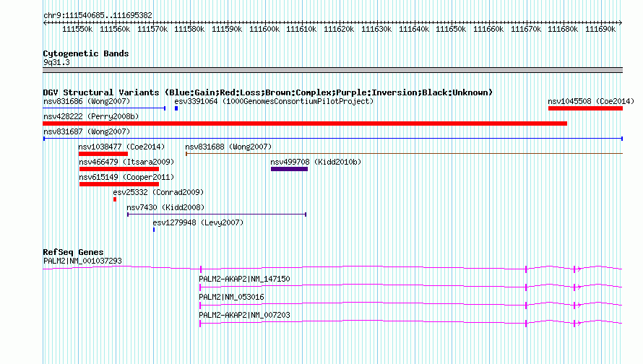Open variant nsv1038477 (Coe2014) label
643x364 pixels.
121,147
